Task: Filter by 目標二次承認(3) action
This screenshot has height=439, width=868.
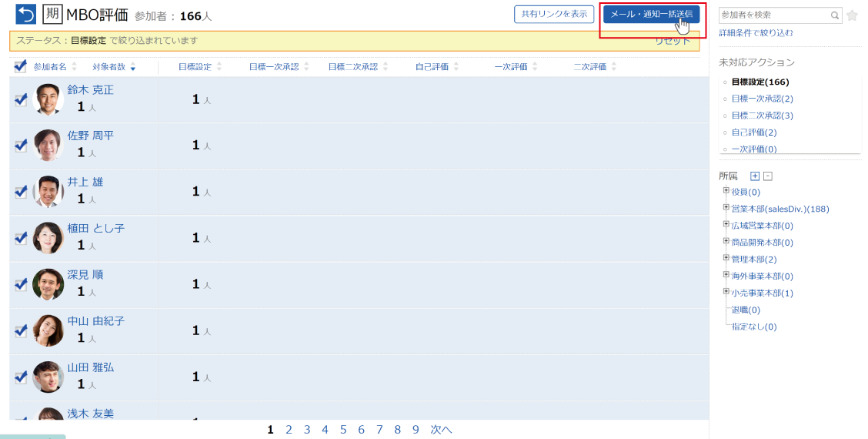Action: (x=763, y=116)
